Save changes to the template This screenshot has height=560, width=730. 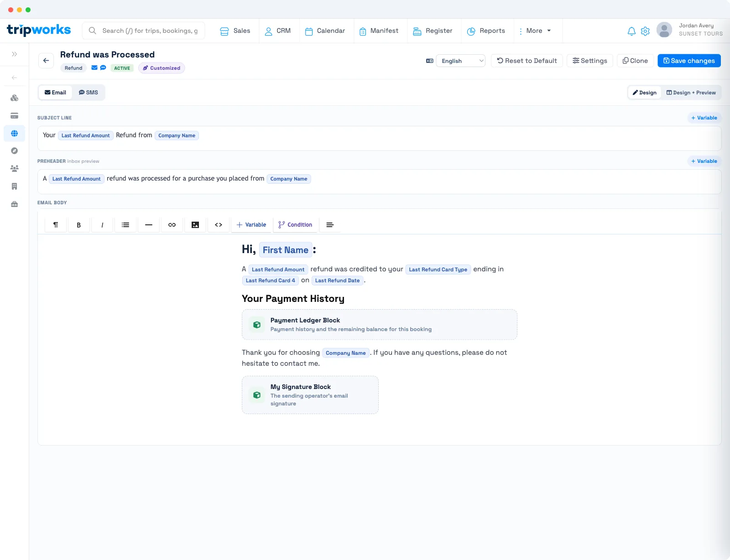(689, 61)
